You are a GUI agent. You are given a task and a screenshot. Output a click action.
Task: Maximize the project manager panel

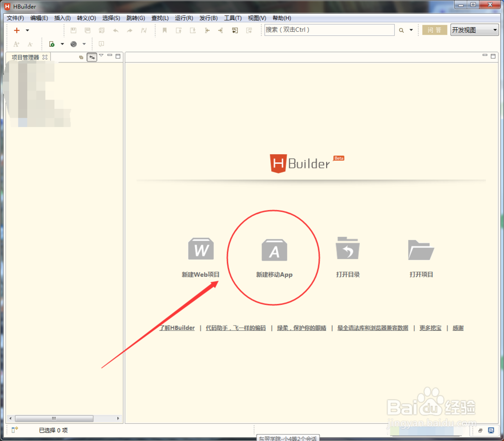point(118,56)
